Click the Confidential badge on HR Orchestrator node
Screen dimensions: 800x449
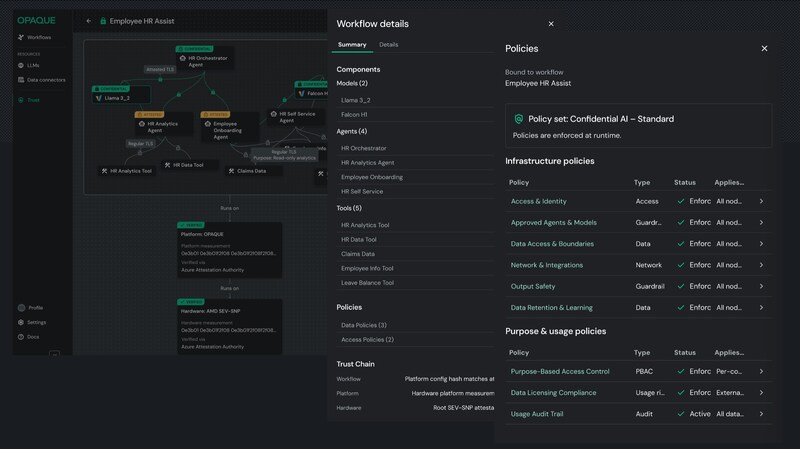[194, 49]
